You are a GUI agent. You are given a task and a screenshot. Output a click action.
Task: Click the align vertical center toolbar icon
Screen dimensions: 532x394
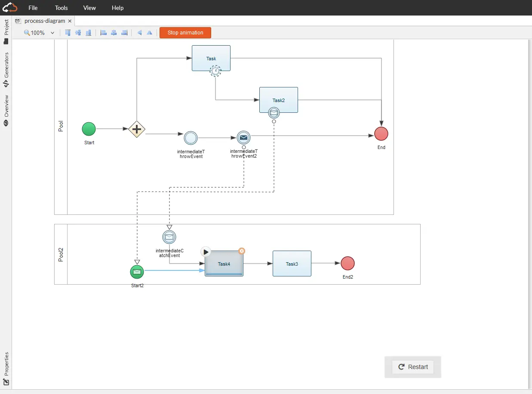[78, 33]
